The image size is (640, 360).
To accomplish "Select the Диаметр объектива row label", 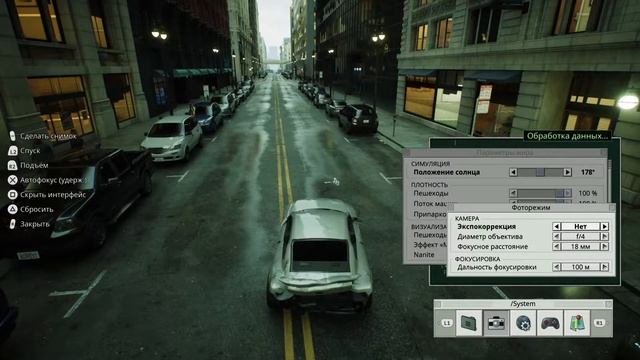I will [490, 236].
